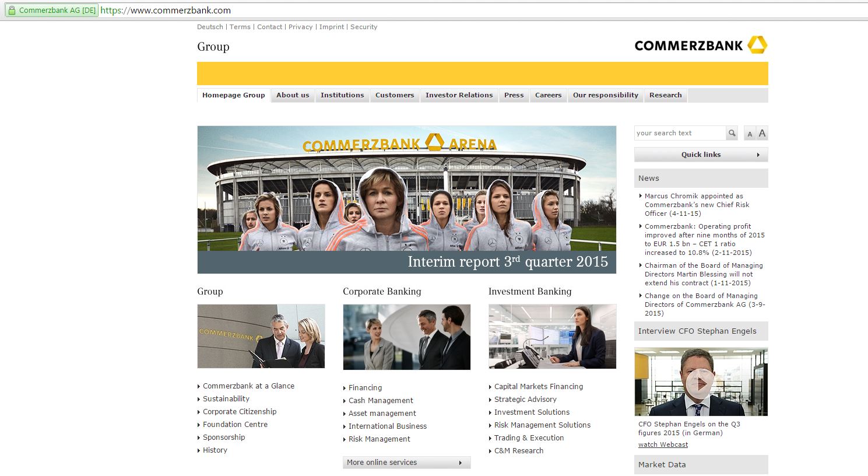Click the large A font size icon
Viewport: 868px width, 476px height.
click(762, 133)
